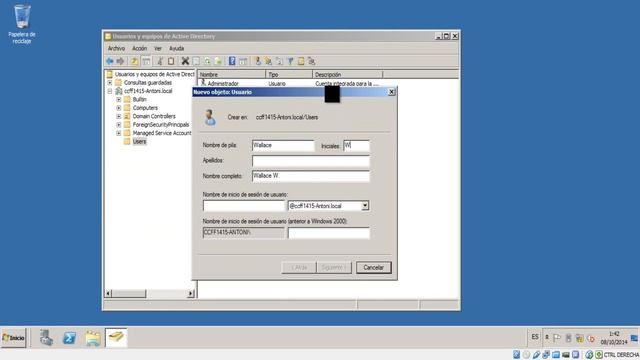Screen dimensions: 640x360
Task: Click the ES language indicator
Action: 535,337
